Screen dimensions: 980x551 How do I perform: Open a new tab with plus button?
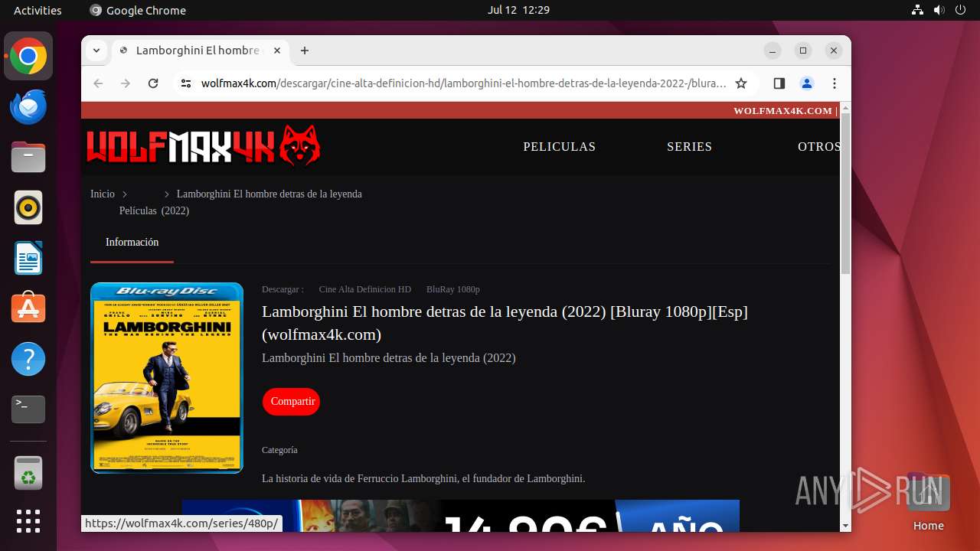305,51
